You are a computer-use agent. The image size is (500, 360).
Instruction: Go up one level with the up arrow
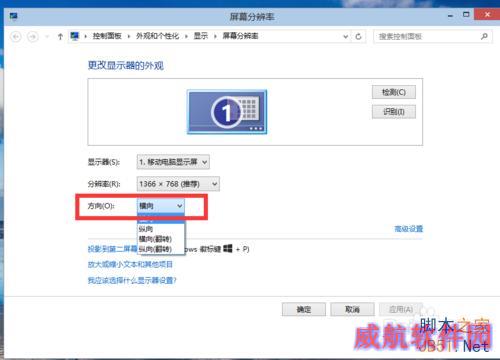click(60, 36)
